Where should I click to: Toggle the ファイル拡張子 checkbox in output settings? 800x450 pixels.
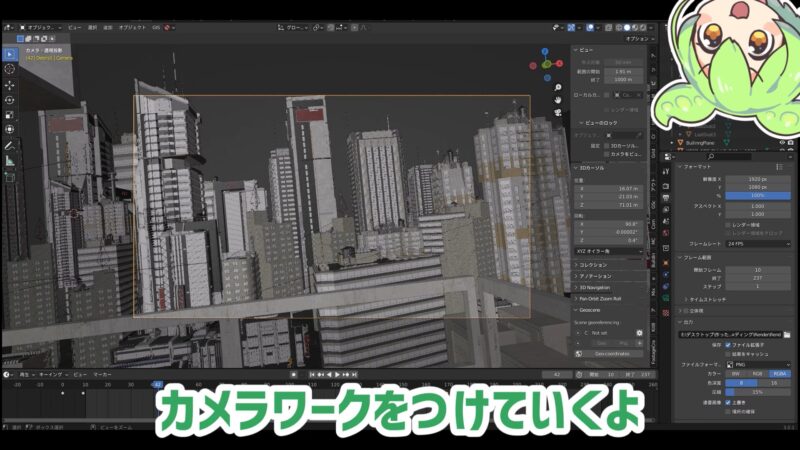tap(727, 345)
